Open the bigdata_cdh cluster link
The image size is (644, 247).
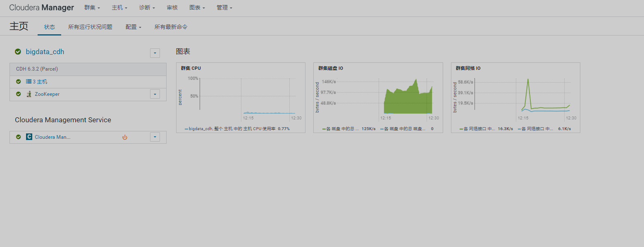(x=45, y=52)
